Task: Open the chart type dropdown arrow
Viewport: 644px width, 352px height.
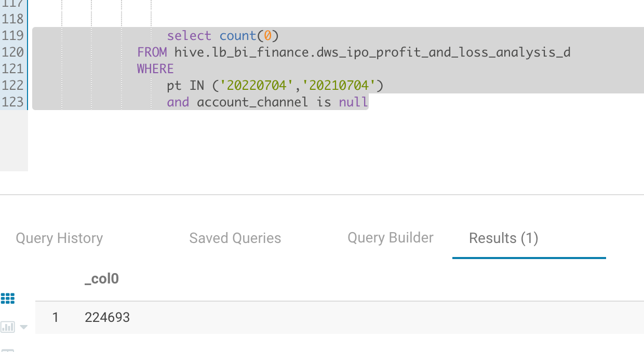Action: click(x=23, y=327)
